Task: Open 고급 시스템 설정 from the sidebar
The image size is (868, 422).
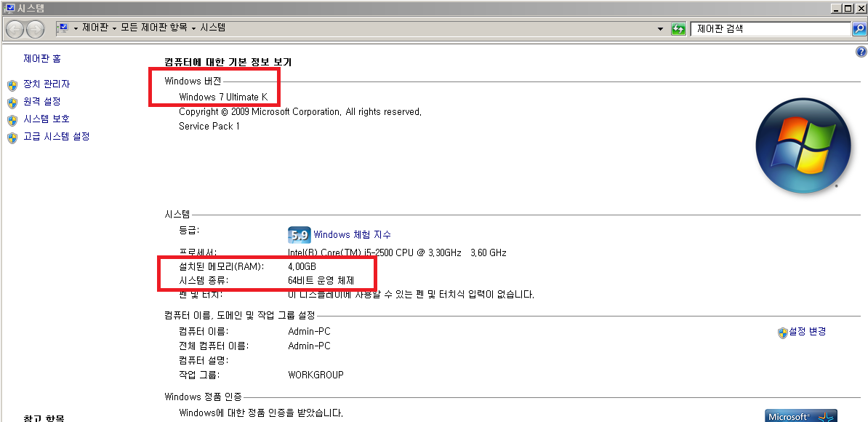Action: [x=57, y=136]
